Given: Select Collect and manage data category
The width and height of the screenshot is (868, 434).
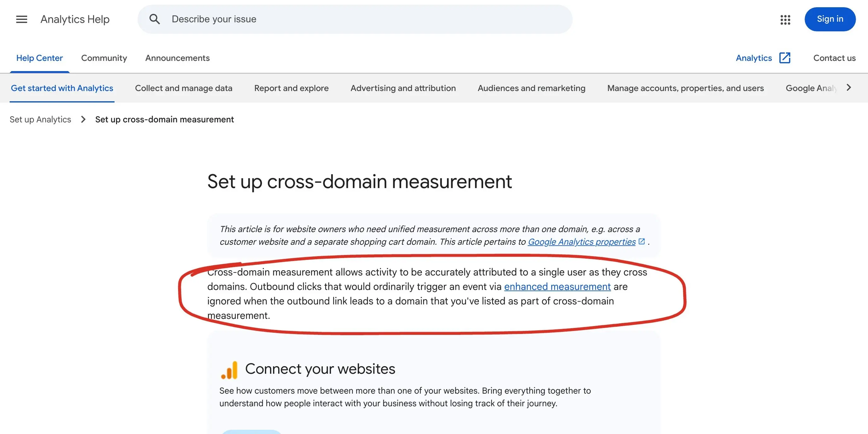Looking at the screenshot, I should tap(184, 88).
